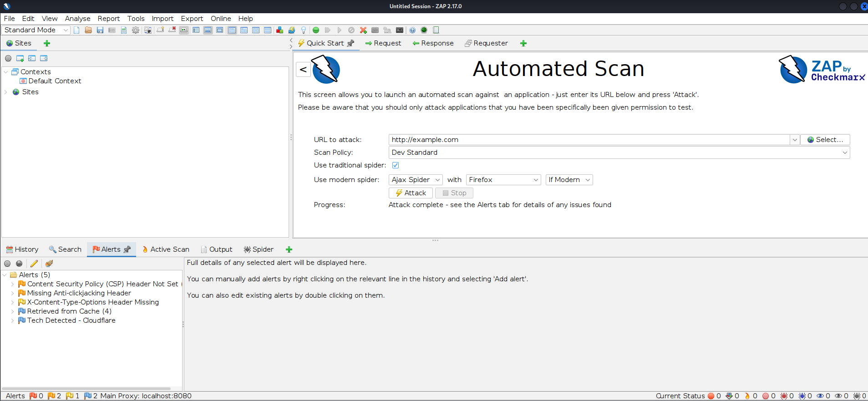Switch to the Request tab

(x=383, y=43)
